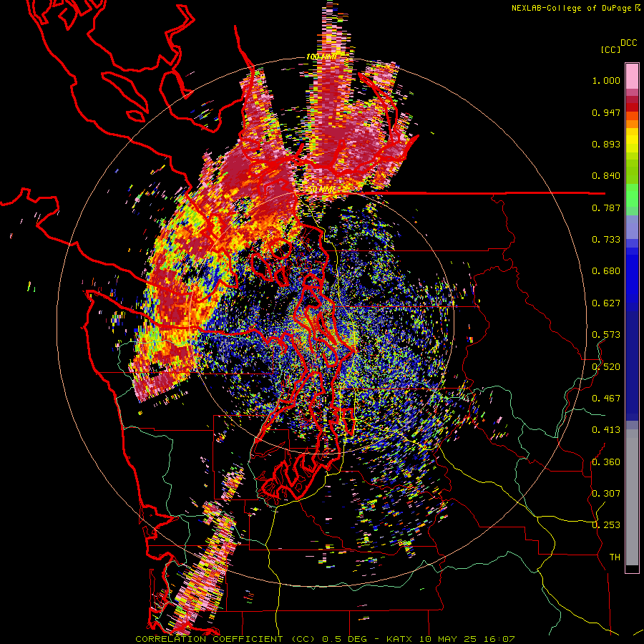Image resolution: width=644 pixels, height=644 pixels.
Task: Select the 0.413 scale value
Action: click(x=606, y=430)
